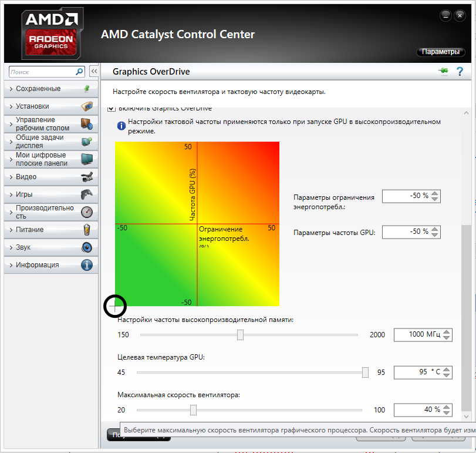Expand Мои цифровые плоские панели section
476x453 pixels.
[51, 159]
